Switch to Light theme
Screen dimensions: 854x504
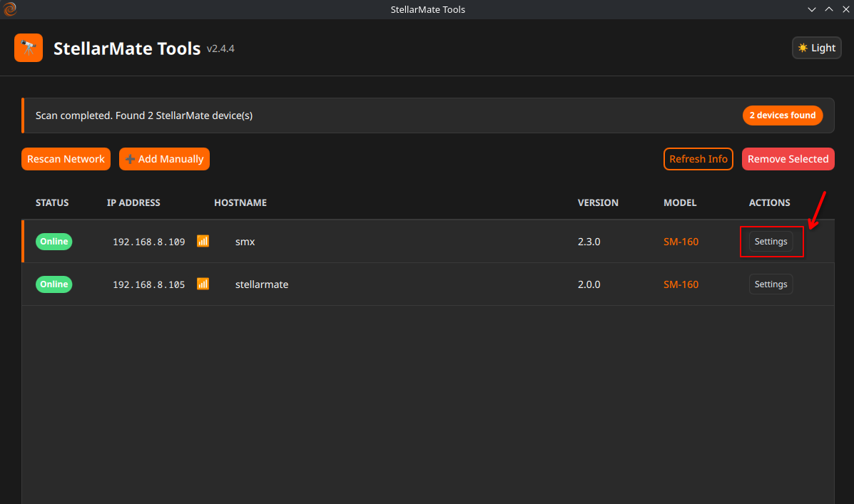(816, 48)
